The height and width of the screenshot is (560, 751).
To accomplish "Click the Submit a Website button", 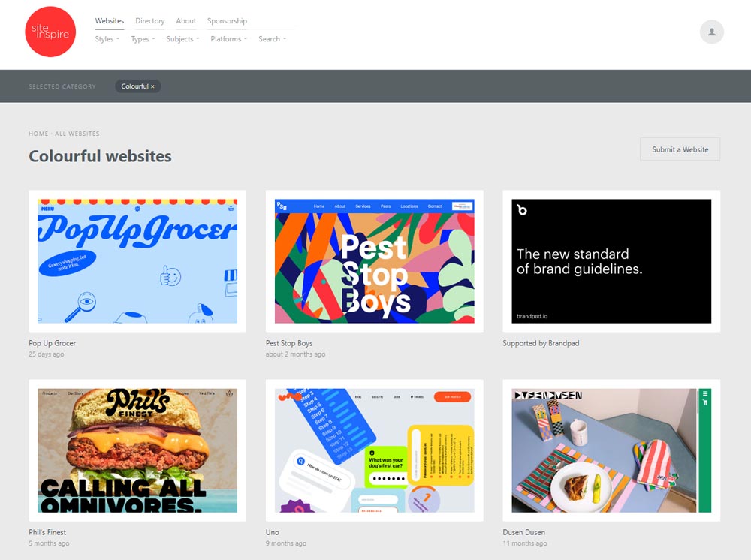I will pyautogui.click(x=680, y=149).
